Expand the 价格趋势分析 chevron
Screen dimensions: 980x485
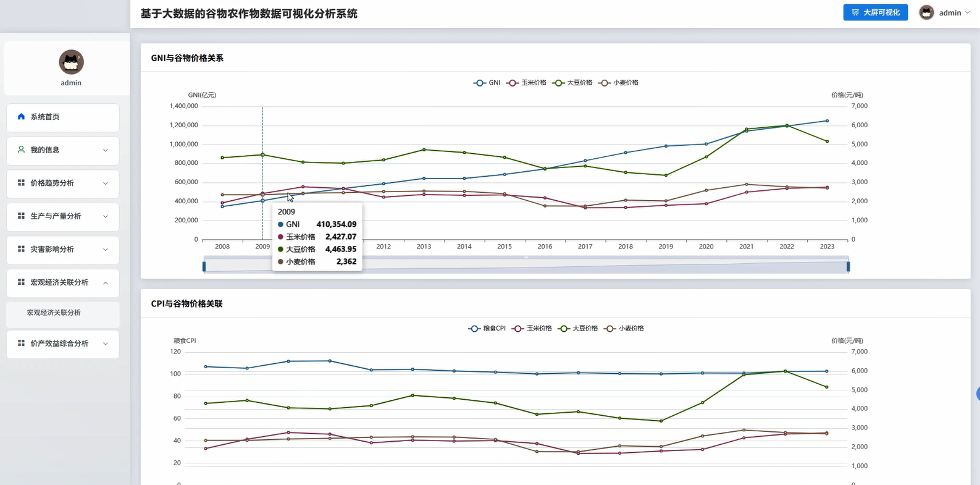pyautogui.click(x=106, y=183)
